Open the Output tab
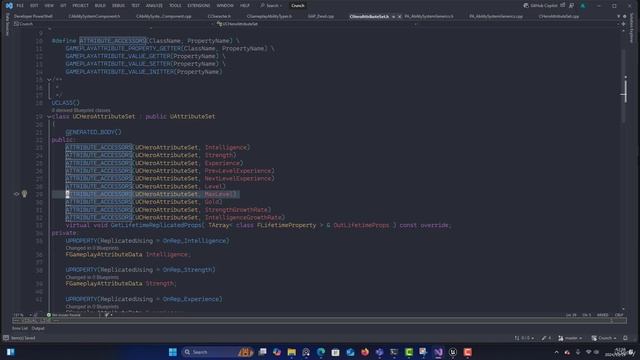Screen dimensions: 640x360 pos(38,329)
